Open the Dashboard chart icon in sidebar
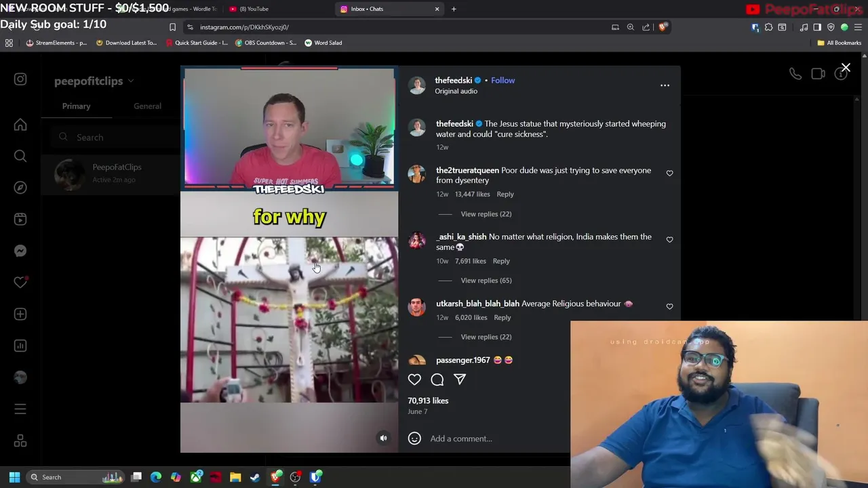868x488 pixels. point(20,346)
